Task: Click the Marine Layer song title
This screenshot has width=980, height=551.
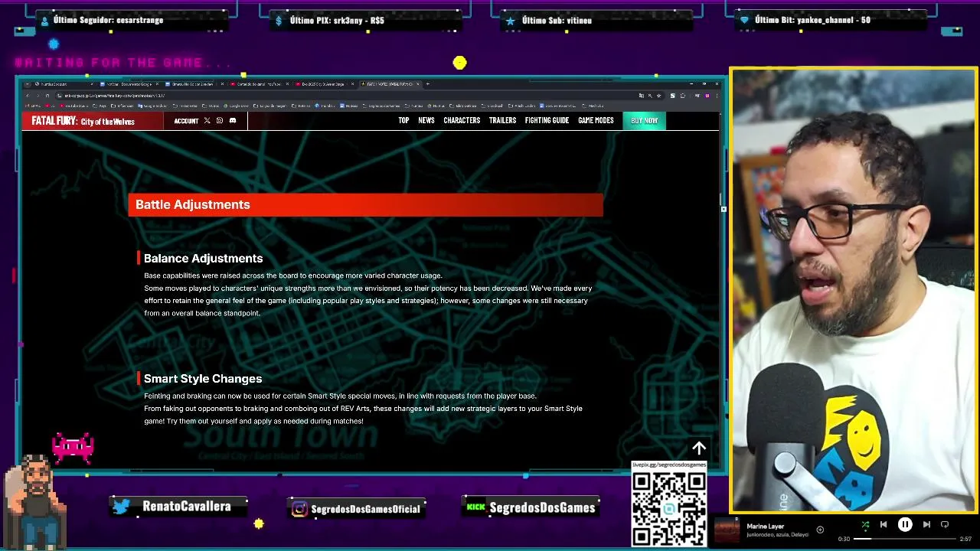Action: click(765, 527)
